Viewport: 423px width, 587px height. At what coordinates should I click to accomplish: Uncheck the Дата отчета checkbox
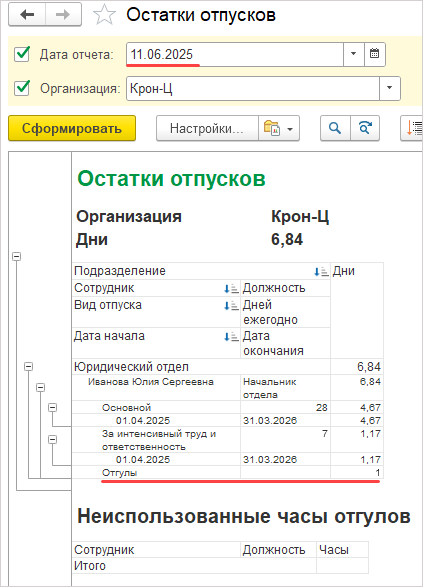pyautogui.click(x=22, y=54)
